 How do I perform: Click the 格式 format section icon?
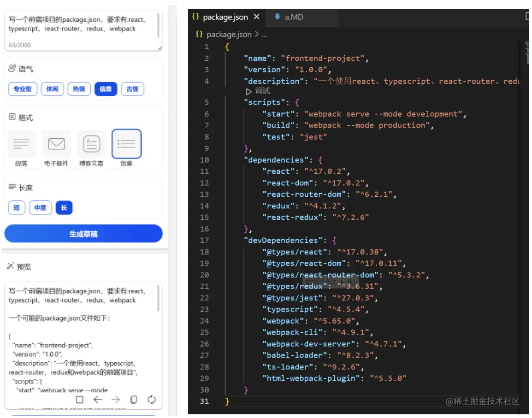click(12, 117)
